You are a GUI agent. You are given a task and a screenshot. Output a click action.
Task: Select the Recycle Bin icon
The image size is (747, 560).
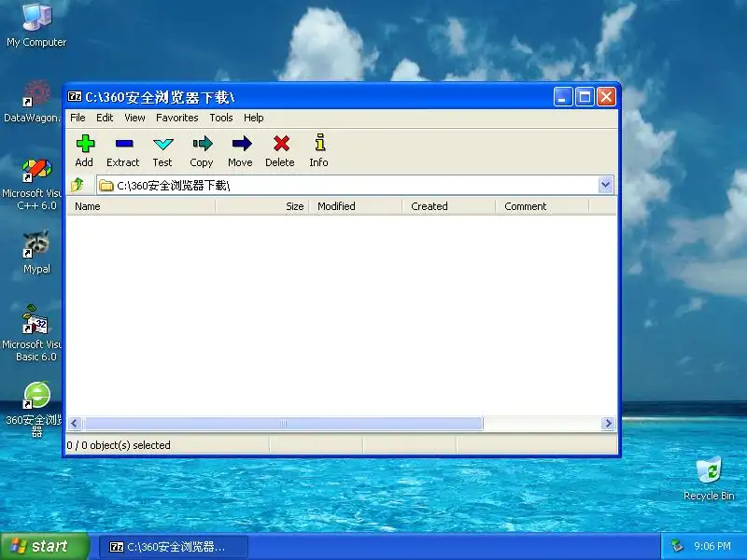(x=709, y=479)
